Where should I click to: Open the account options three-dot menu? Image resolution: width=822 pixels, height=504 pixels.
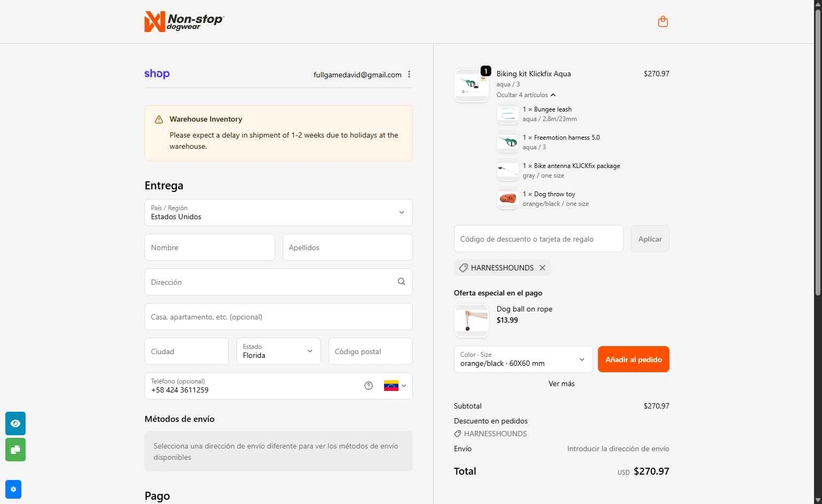(x=409, y=75)
